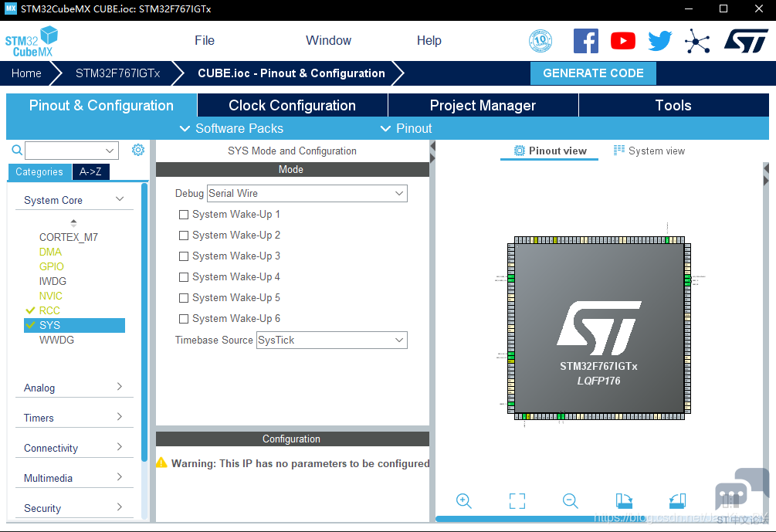Rotate the chip view clockwise
776x532 pixels.
(624, 501)
